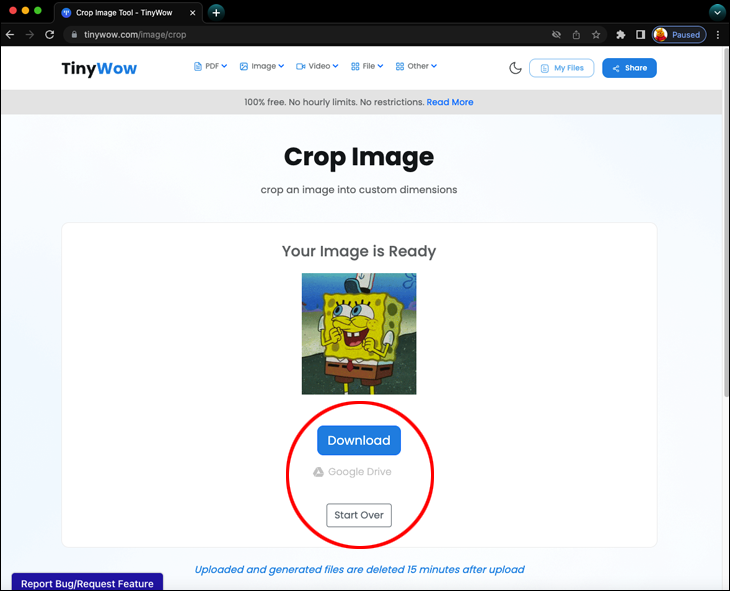This screenshot has height=591, width=730.
Task: Click the 'Your Image is Ready' text
Action: (x=359, y=251)
